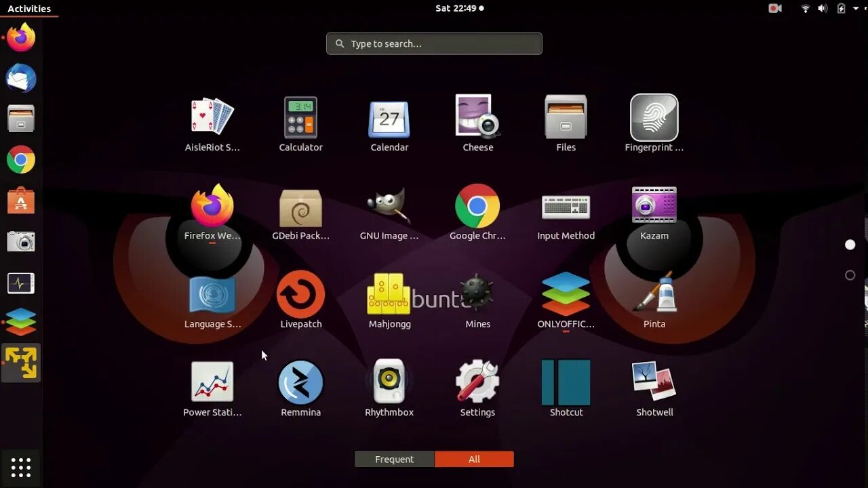Select the All apps tab
This screenshot has height=488, width=868.
click(x=474, y=459)
